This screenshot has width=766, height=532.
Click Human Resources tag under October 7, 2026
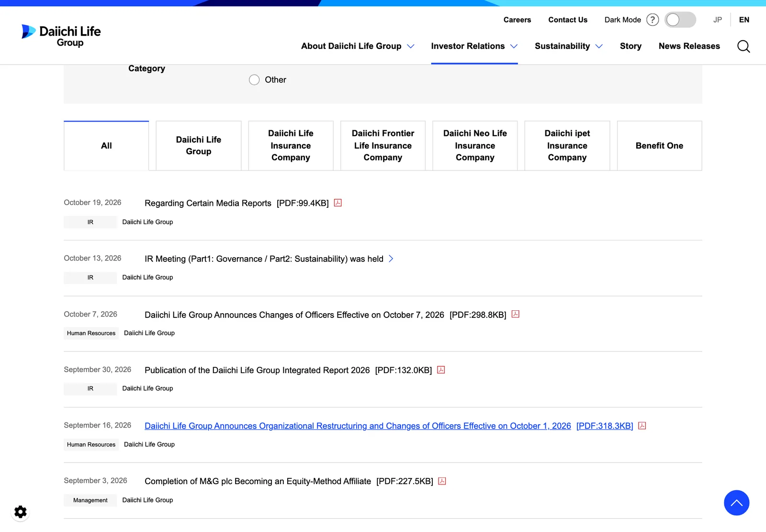click(x=91, y=333)
